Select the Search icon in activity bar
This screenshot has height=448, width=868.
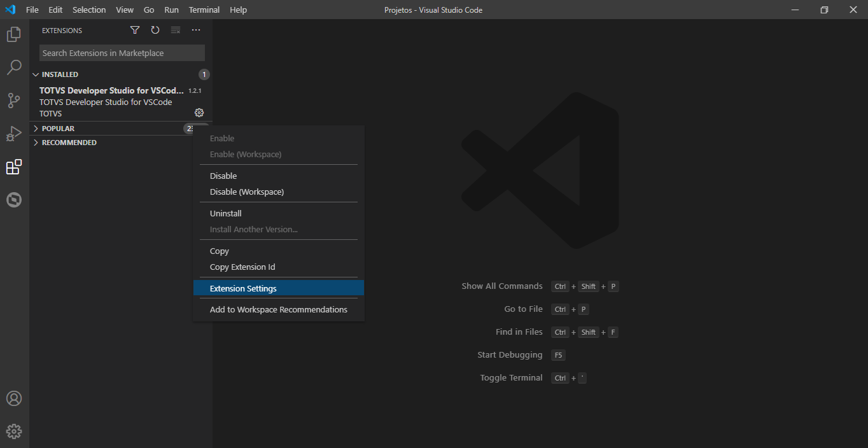(x=14, y=67)
